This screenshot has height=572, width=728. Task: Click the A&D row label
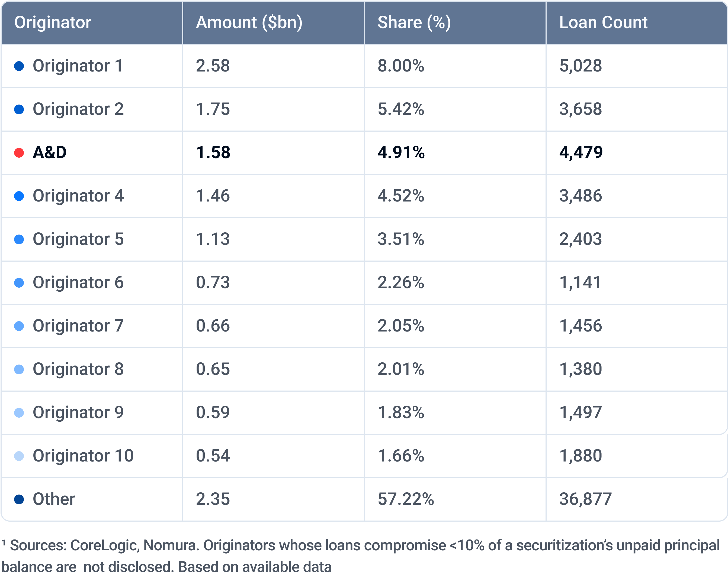coord(50,152)
